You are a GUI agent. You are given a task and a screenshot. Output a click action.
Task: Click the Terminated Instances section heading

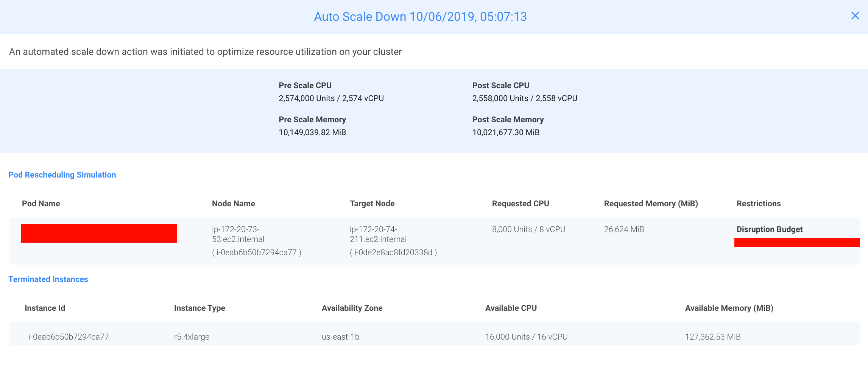click(x=48, y=279)
